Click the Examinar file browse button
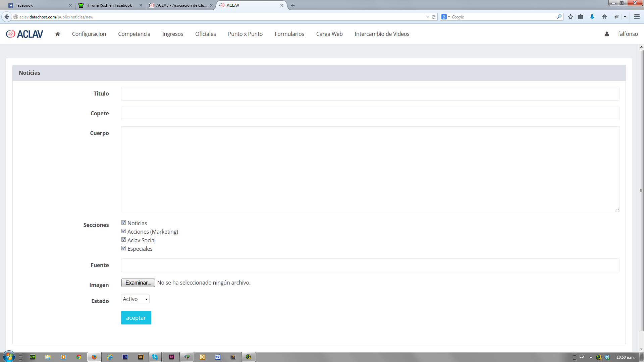Image resolution: width=644 pixels, height=362 pixels. [138, 283]
